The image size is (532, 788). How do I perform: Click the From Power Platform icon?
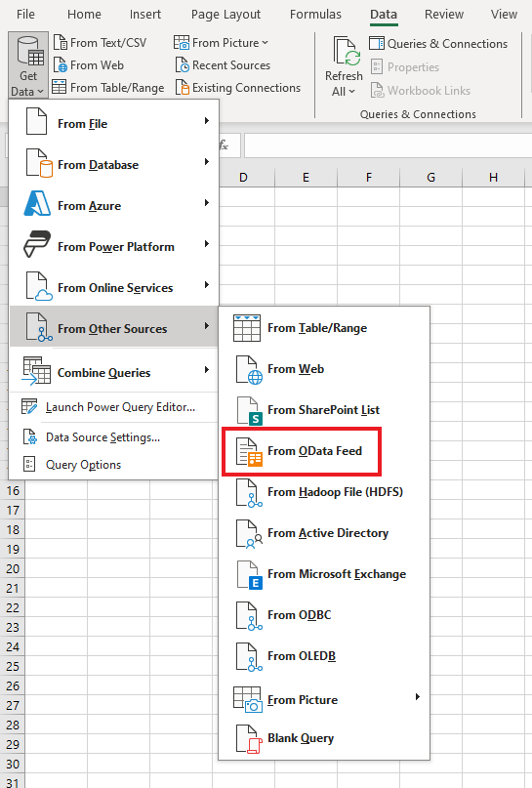38,245
